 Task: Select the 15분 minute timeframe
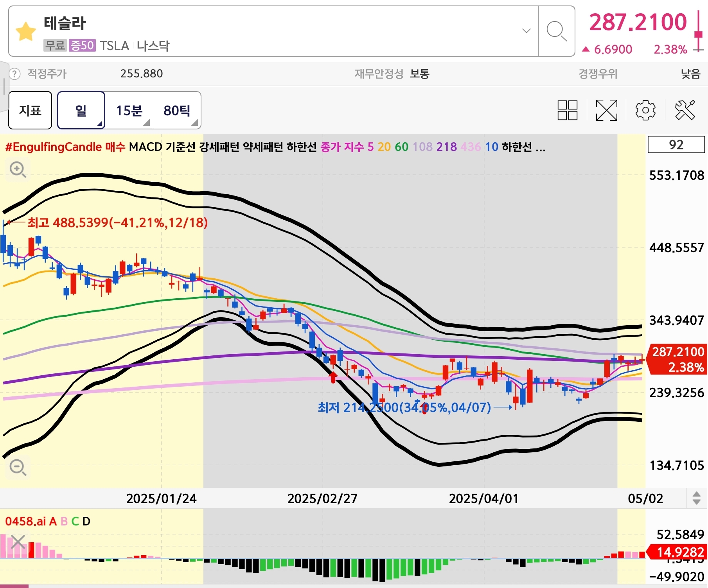129,111
